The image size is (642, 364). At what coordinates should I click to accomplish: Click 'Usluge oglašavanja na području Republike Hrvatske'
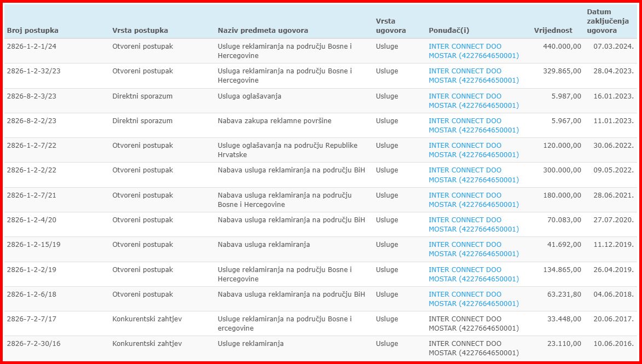[287, 150]
